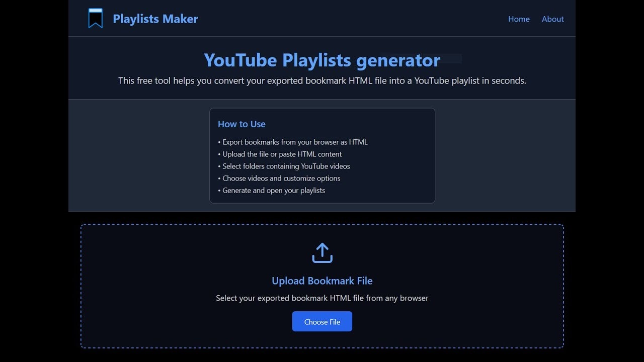Click the Select folders instruction bullet
The height and width of the screenshot is (362, 644).
click(284, 166)
